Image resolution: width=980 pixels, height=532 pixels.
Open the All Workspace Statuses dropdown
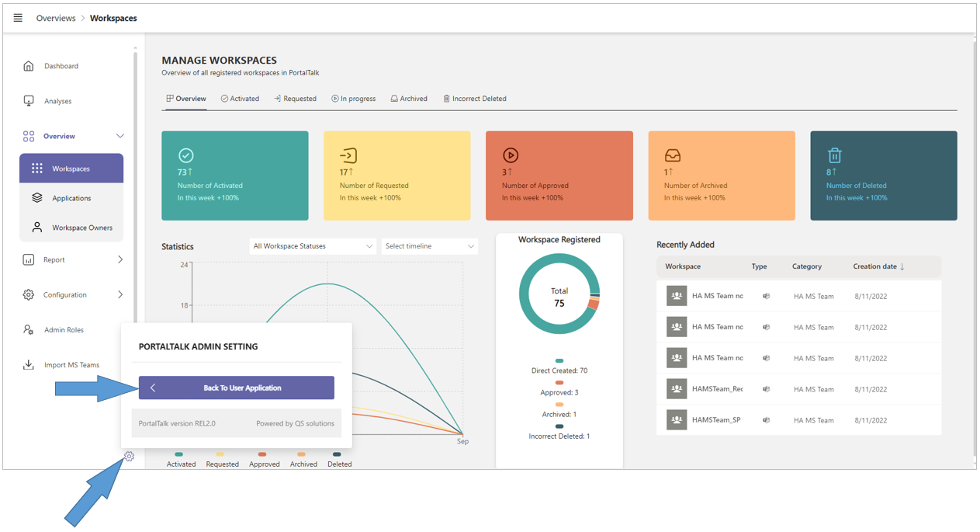[x=313, y=246]
